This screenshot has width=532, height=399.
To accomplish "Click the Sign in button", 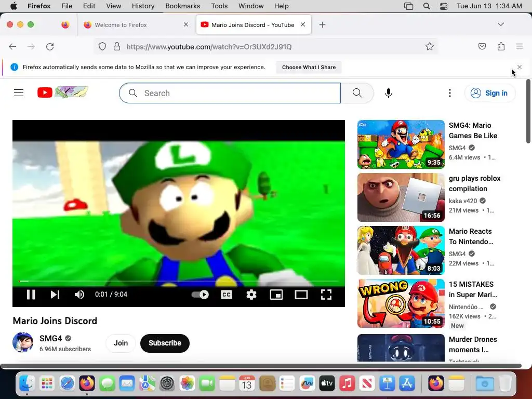I will point(490,93).
